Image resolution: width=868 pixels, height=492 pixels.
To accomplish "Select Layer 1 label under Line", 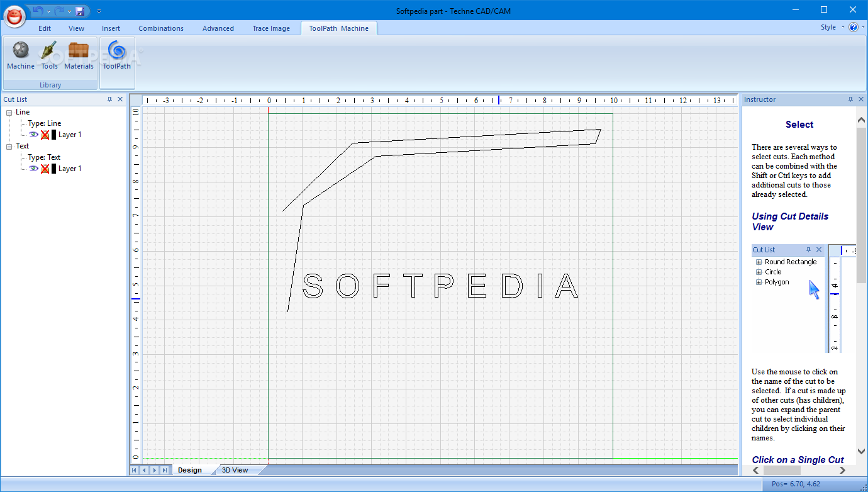I will [x=70, y=135].
